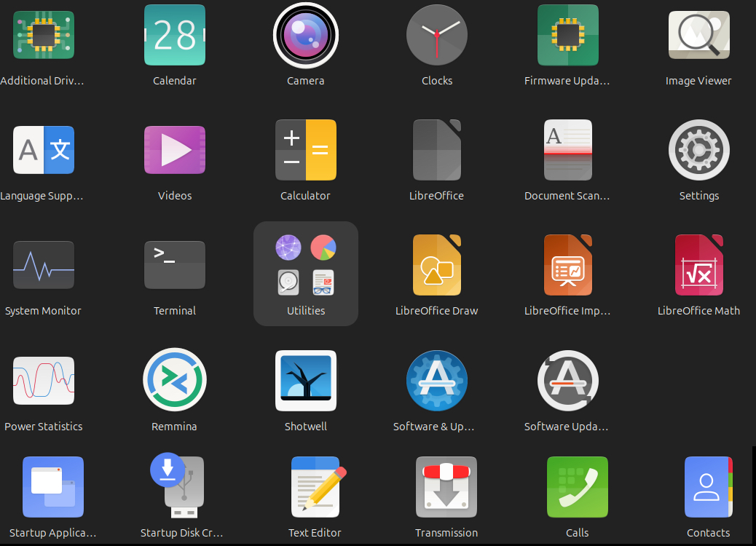756x546 pixels.
Task: Open the Videos player
Action: (x=175, y=150)
